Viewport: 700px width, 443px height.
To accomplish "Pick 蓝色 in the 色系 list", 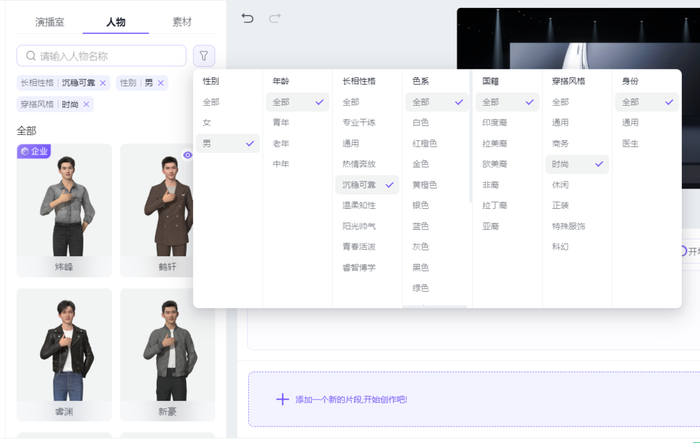I will (x=421, y=226).
